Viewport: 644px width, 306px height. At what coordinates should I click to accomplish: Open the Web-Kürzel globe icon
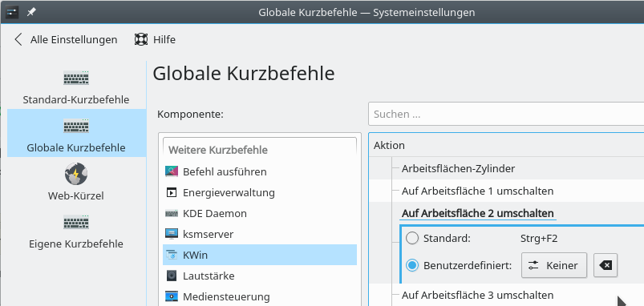click(x=76, y=174)
